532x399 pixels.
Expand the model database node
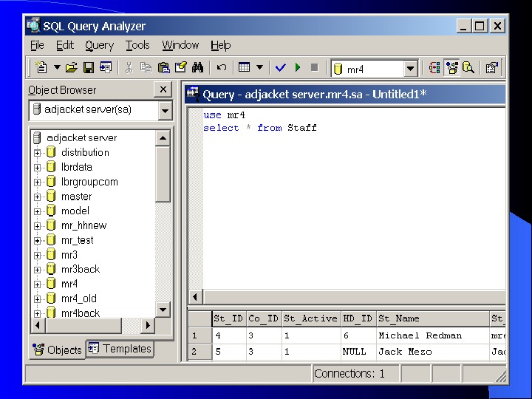point(38,211)
